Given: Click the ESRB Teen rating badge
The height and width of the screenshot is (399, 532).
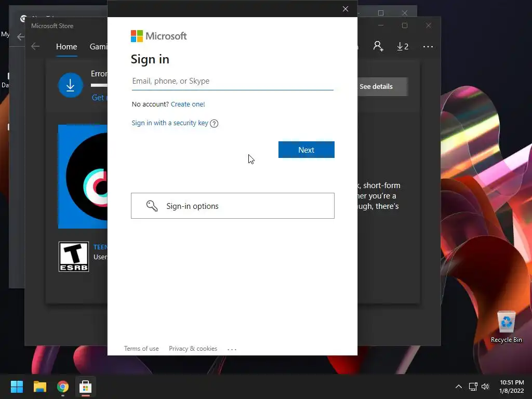Looking at the screenshot, I should (x=74, y=257).
